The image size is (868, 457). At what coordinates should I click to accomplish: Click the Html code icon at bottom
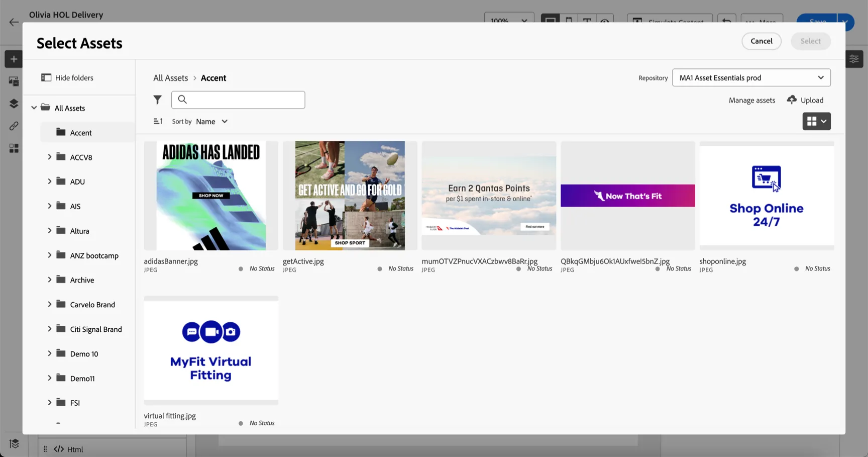(59, 449)
